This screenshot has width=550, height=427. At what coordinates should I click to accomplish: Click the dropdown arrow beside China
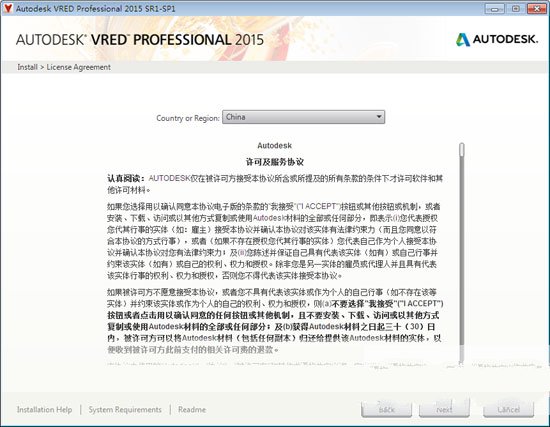(379, 117)
